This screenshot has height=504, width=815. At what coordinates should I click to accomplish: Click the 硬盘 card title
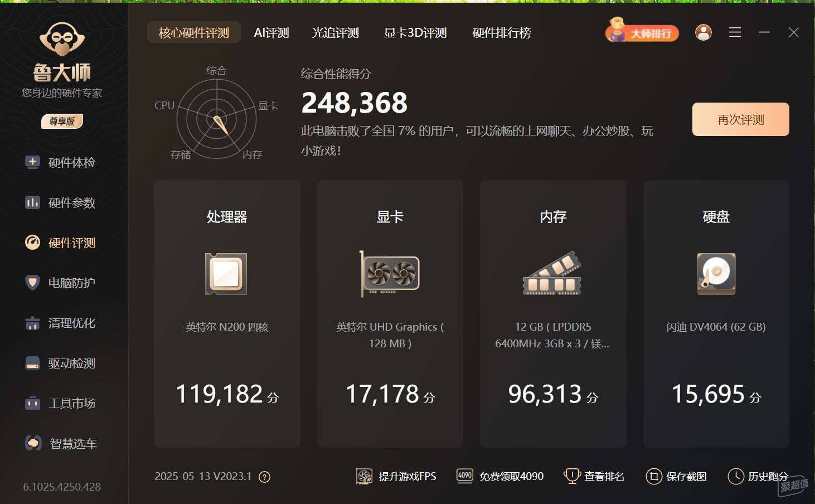pos(716,217)
